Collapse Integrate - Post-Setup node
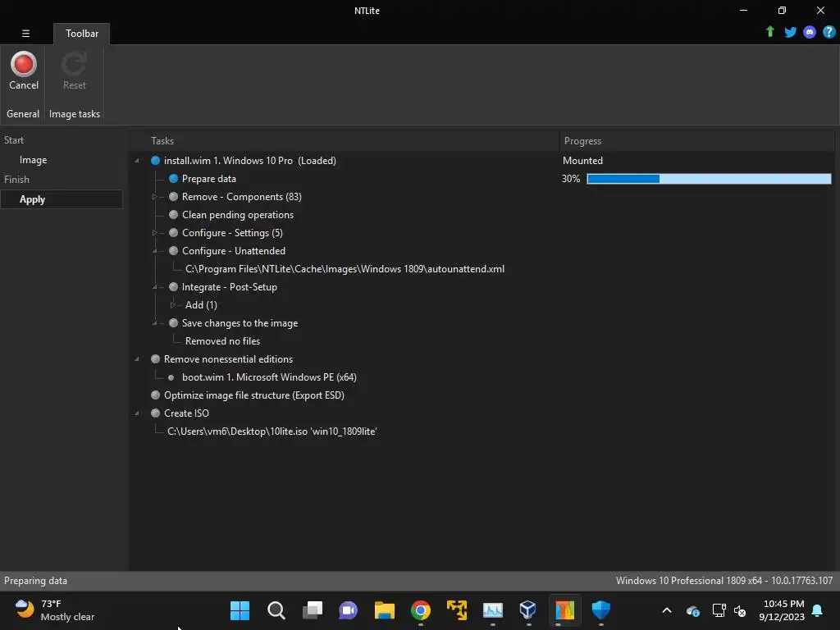The height and width of the screenshot is (630, 840). click(x=155, y=286)
